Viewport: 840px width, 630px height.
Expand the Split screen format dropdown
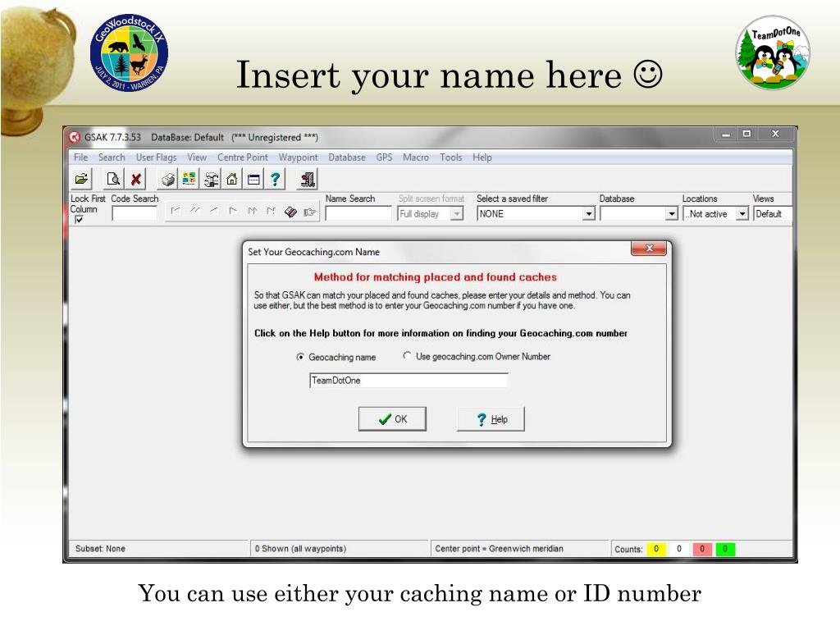(x=456, y=214)
